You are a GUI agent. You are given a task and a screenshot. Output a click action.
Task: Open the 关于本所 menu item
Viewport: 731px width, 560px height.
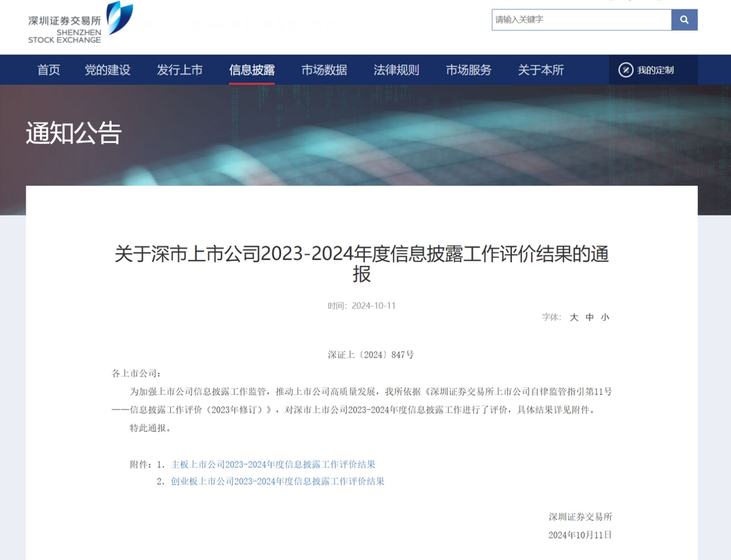point(540,71)
